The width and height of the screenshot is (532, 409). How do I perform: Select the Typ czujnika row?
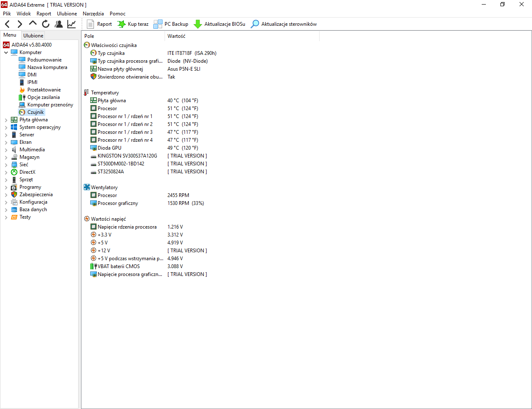153,53
